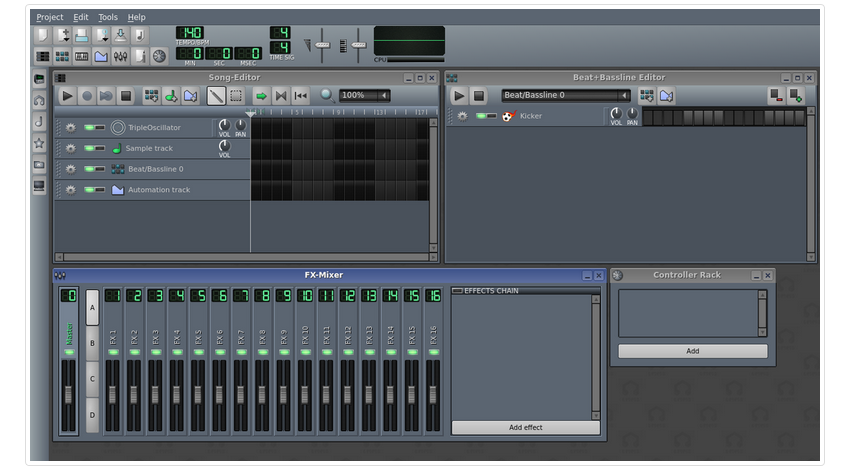
Task: Click the Master channel volume fader
Action: [x=69, y=394]
